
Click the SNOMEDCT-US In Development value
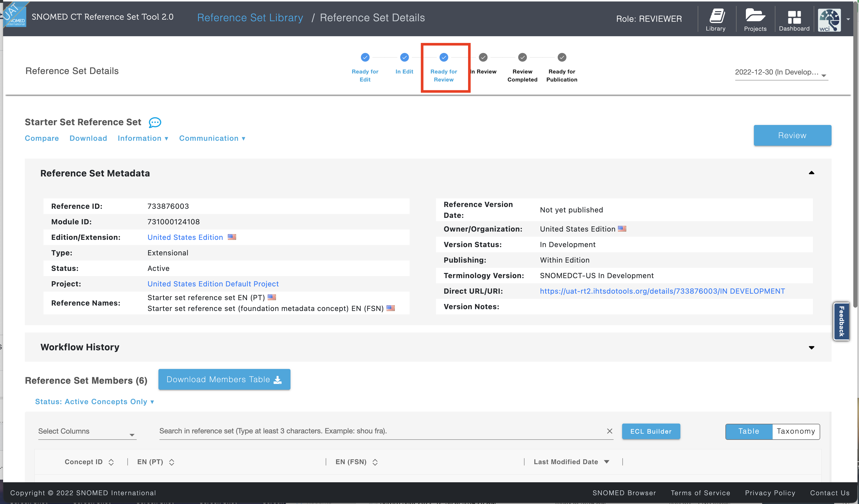(x=596, y=275)
